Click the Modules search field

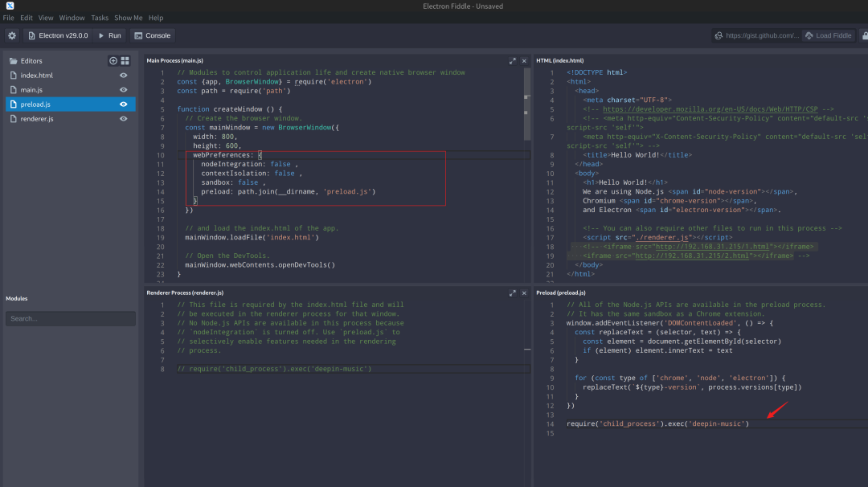pyautogui.click(x=71, y=318)
